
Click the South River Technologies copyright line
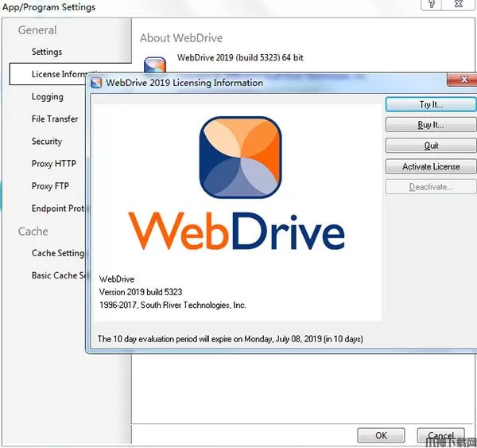click(x=173, y=305)
